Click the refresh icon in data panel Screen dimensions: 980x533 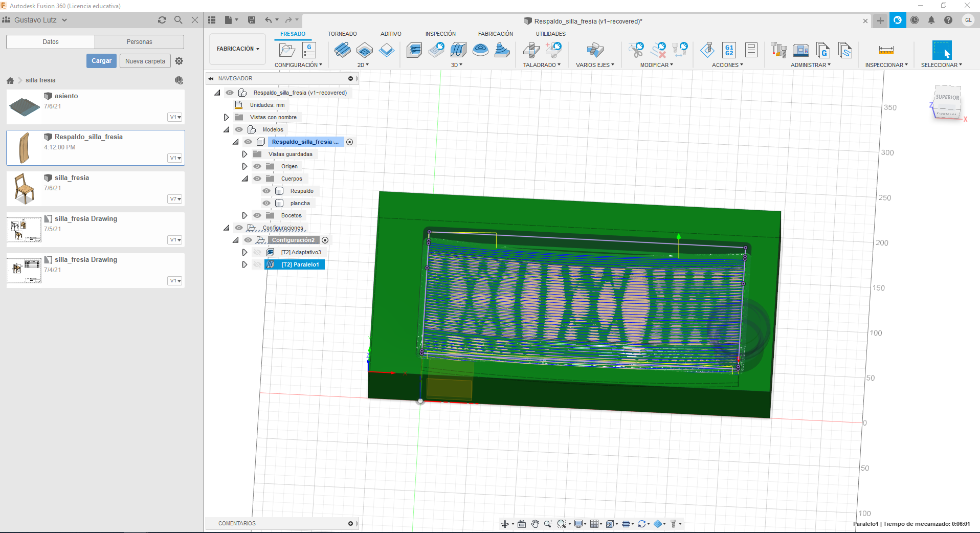tap(162, 20)
